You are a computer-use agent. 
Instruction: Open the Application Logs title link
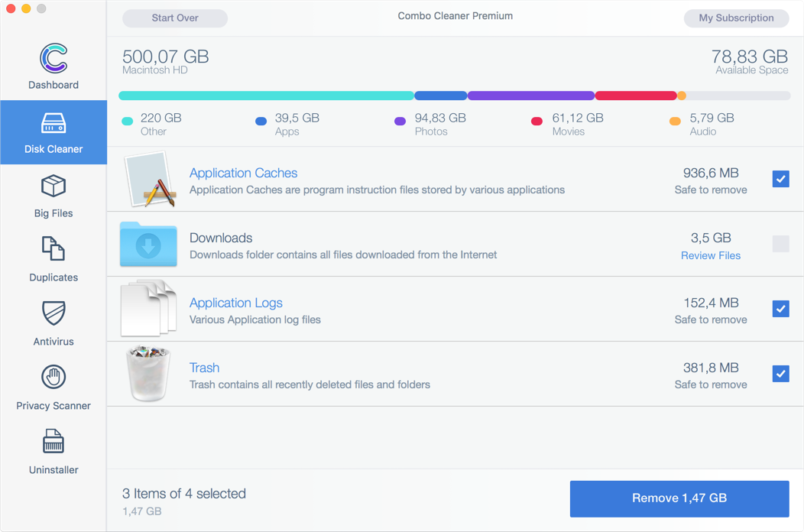click(236, 303)
